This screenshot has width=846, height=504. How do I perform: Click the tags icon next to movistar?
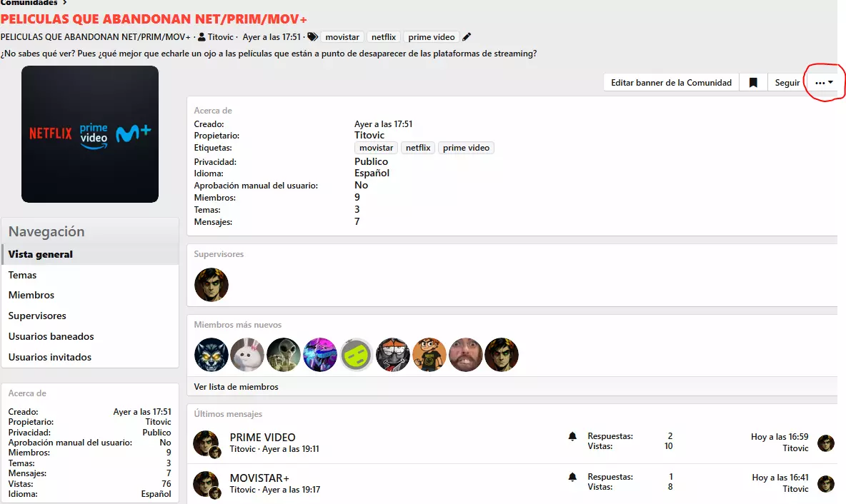(312, 37)
